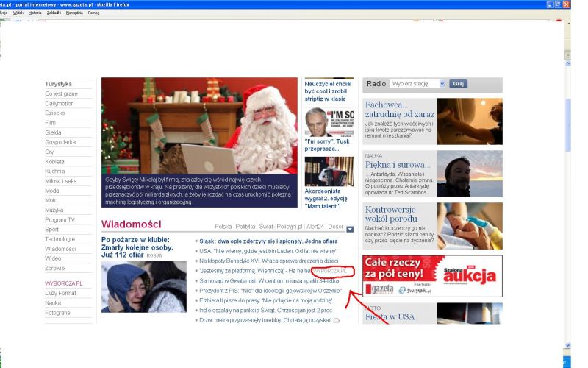Open the Pomoc menu
Image resolution: width=588 pixels, height=368 pixels.
pos(93,13)
